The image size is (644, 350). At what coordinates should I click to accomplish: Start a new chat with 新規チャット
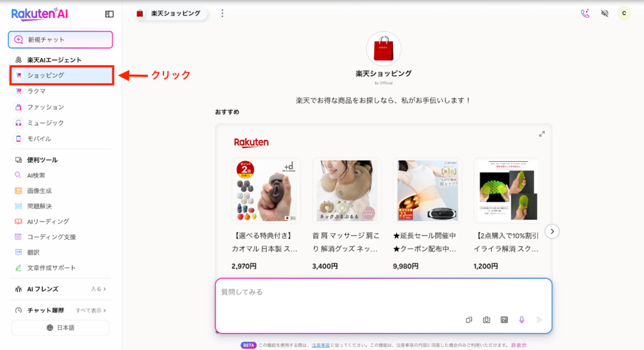click(60, 40)
